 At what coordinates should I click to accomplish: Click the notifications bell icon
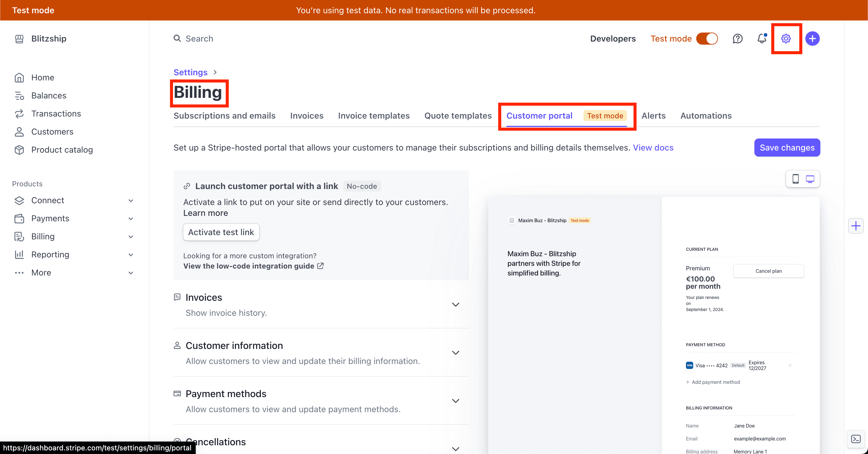click(x=762, y=38)
